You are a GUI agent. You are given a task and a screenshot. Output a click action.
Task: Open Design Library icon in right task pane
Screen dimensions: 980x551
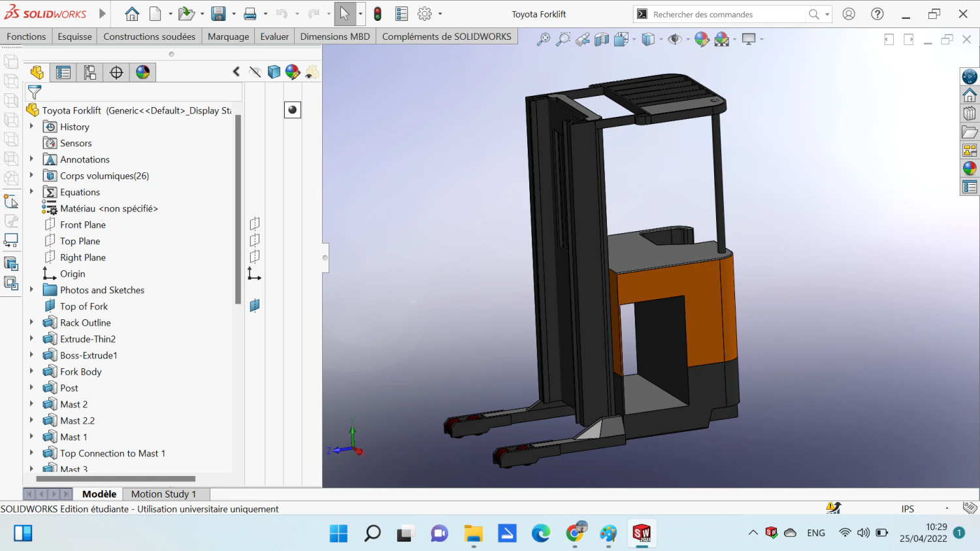pos(970,113)
